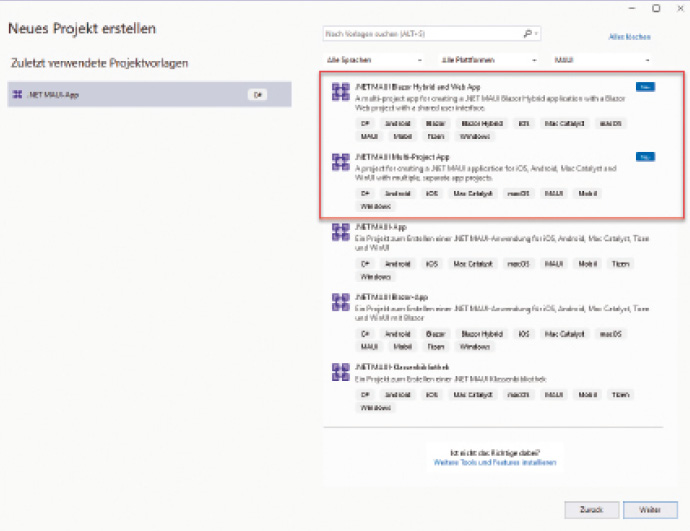
Task: Maximize the Neues Projekt erstellen window
Action: pyautogui.click(x=656, y=8)
